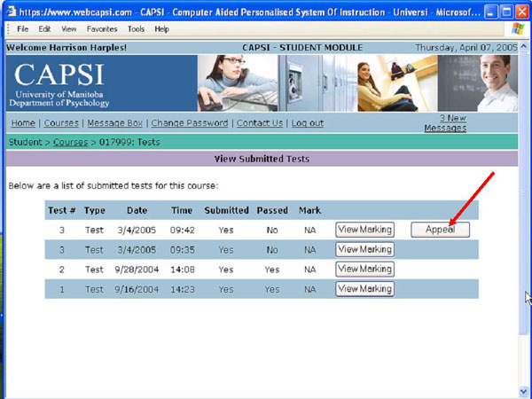The image size is (532, 399).
Task: Click the Windows flag logo in the menu bar
Action: coord(518,29)
